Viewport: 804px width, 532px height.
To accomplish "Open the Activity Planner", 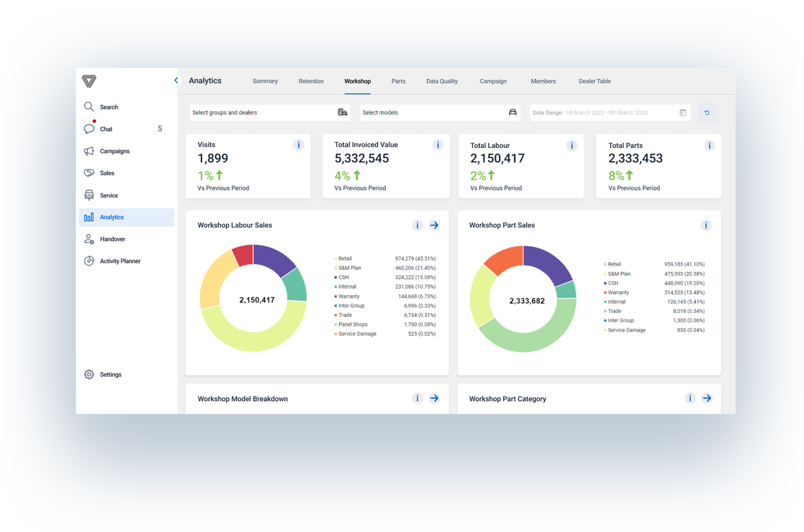I will point(120,261).
